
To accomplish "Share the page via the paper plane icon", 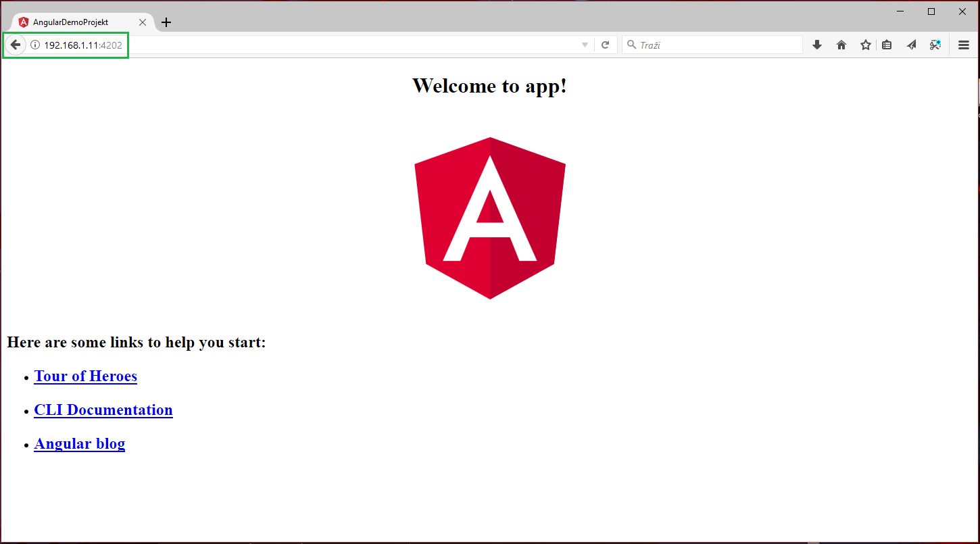I will coord(910,45).
